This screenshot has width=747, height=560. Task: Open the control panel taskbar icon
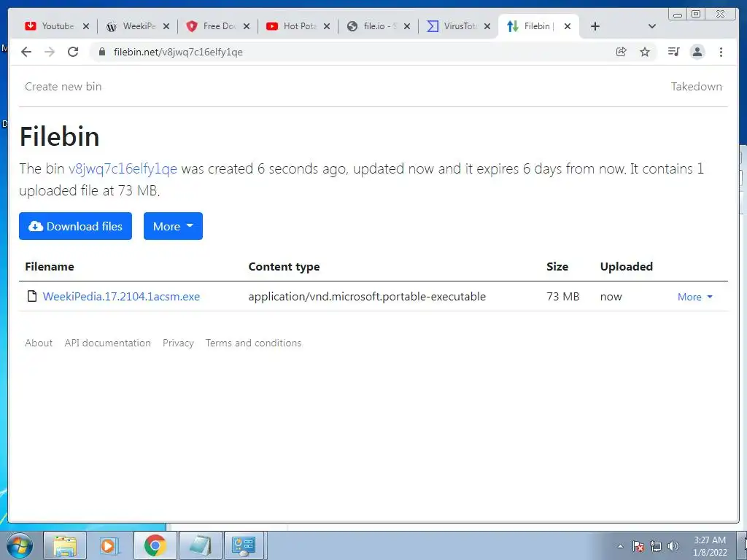244,546
